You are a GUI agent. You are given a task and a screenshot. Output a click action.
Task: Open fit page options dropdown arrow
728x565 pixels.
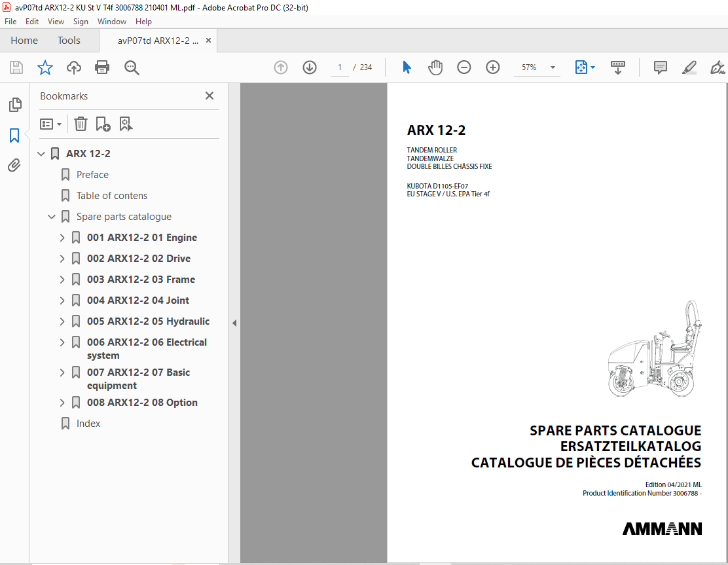593,67
